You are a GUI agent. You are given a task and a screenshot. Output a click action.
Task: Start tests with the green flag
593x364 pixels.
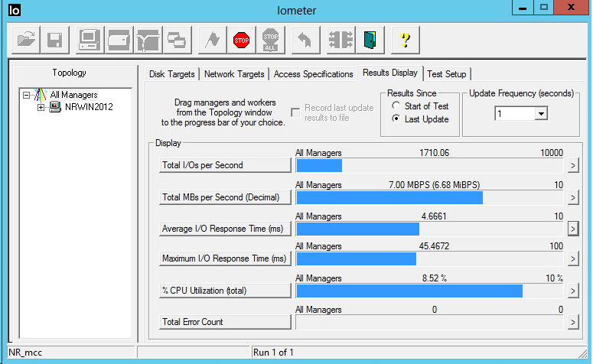[212, 40]
